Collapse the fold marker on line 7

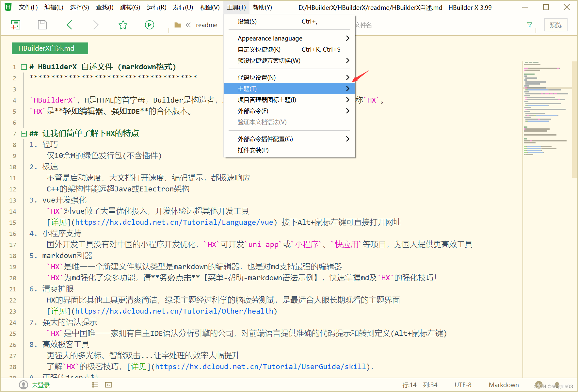click(x=24, y=134)
